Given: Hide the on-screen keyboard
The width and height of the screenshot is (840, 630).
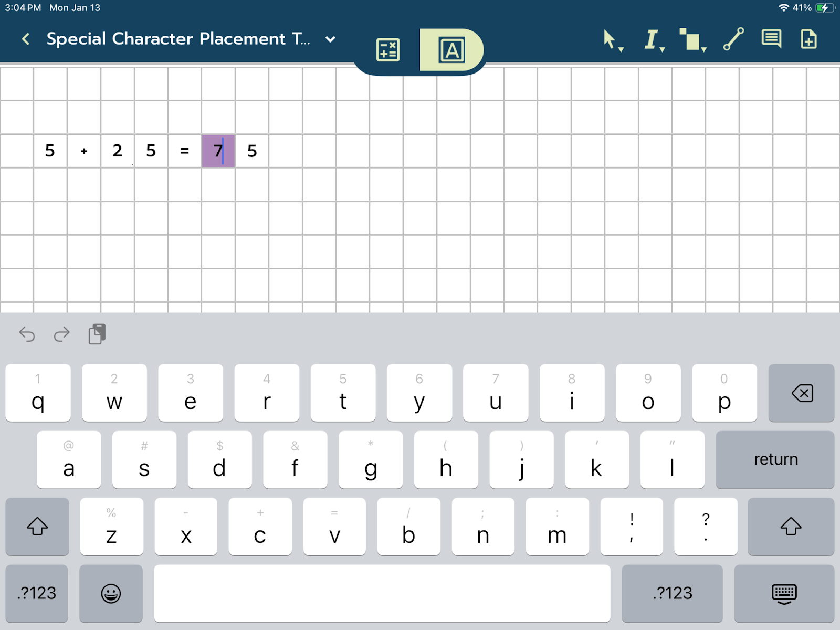Looking at the screenshot, I should 784,593.
